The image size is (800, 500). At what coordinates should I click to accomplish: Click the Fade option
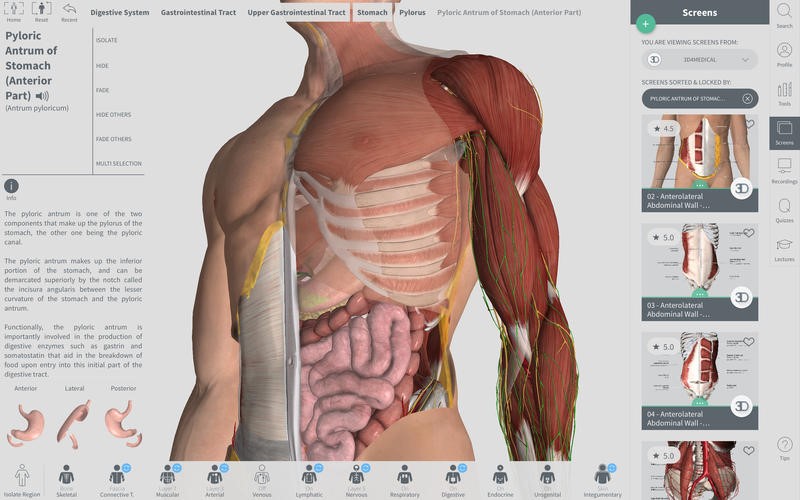pos(103,90)
